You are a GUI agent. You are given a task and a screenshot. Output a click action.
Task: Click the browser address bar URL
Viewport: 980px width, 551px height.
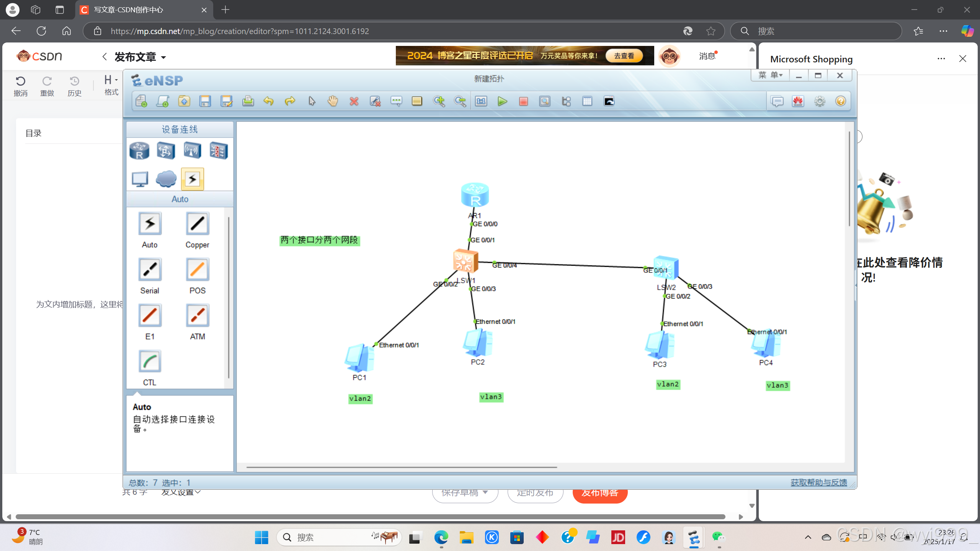[x=240, y=31]
